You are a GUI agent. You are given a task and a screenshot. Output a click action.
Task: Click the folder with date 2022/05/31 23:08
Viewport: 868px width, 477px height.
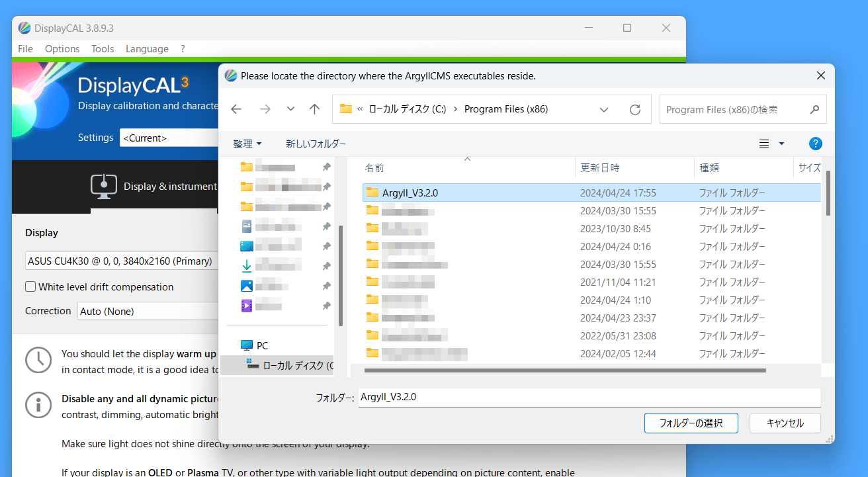(x=591, y=336)
